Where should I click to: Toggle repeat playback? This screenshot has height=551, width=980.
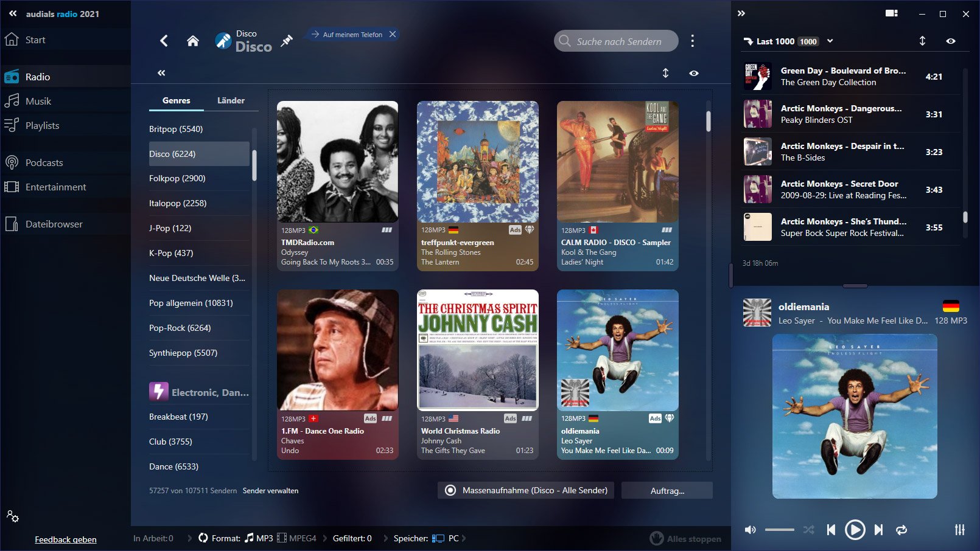click(x=901, y=530)
